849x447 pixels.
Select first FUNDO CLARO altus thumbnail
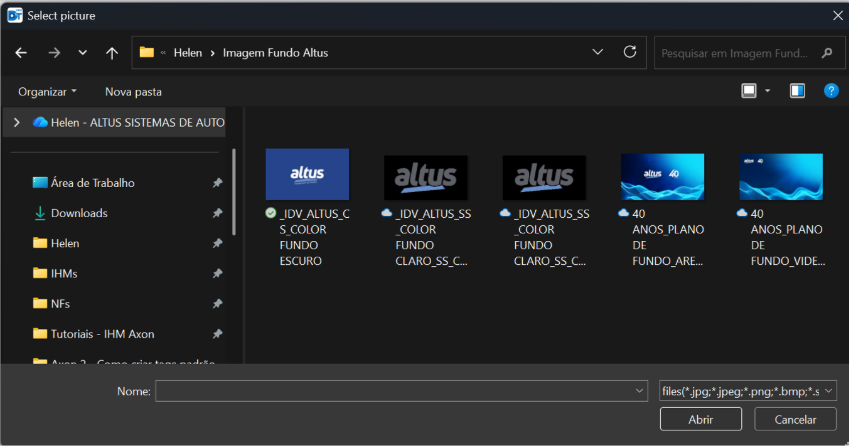coord(426,178)
